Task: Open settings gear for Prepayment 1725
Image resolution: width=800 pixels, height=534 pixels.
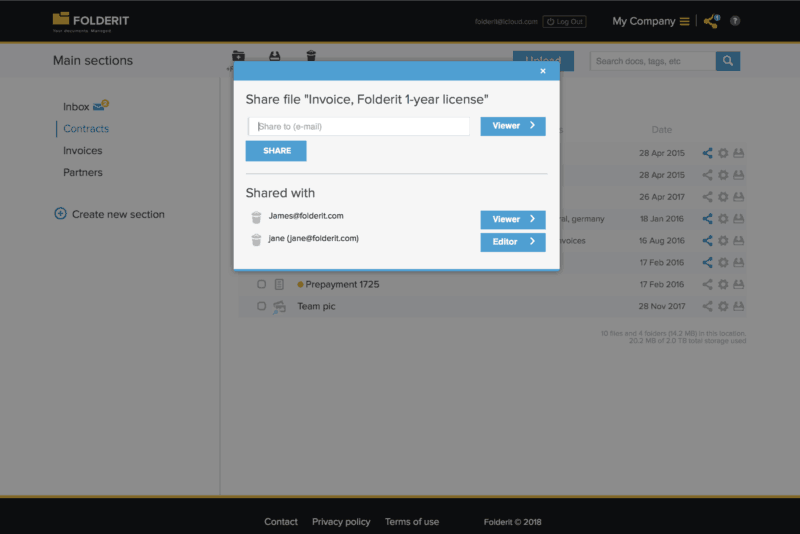Action: pyautogui.click(x=723, y=285)
